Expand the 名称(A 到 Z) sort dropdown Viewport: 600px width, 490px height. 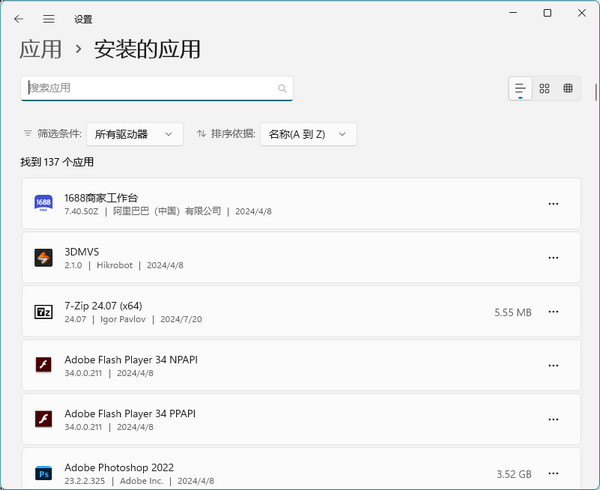point(308,134)
